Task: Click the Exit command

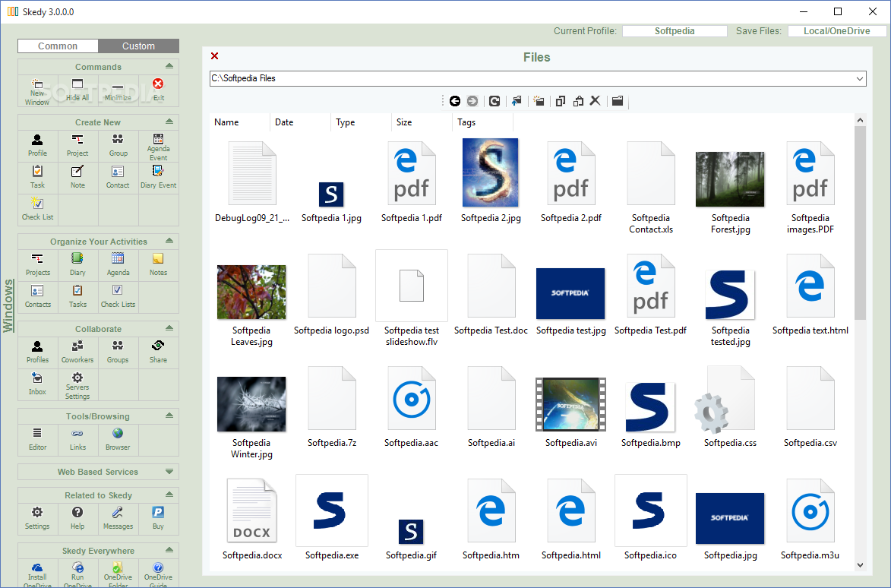Action: 159,91
